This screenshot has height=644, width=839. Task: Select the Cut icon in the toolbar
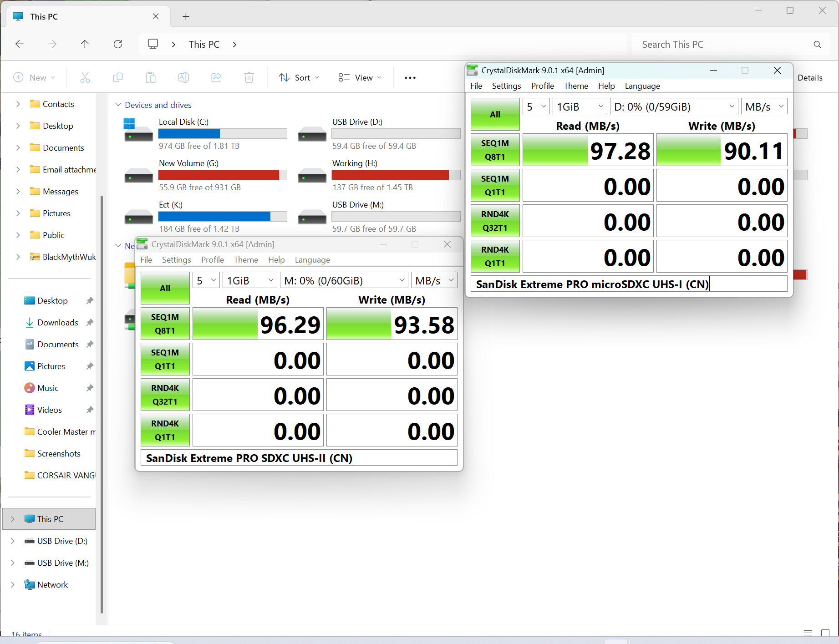pyautogui.click(x=85, y=77)
